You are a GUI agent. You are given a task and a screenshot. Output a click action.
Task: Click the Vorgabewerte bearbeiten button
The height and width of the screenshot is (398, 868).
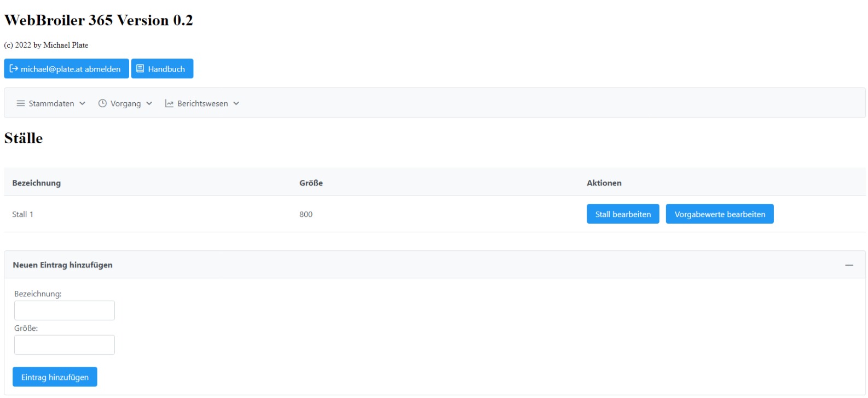(719, 214)
